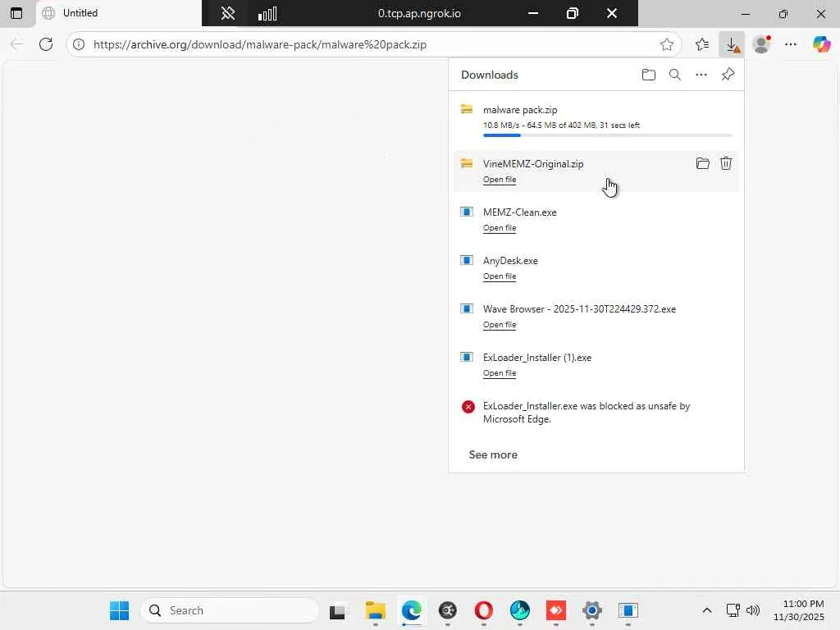Click the signal strength icon in connection bar
This screenshot has width=840, height=630.
pyautogui.click(x=267, y=13)
